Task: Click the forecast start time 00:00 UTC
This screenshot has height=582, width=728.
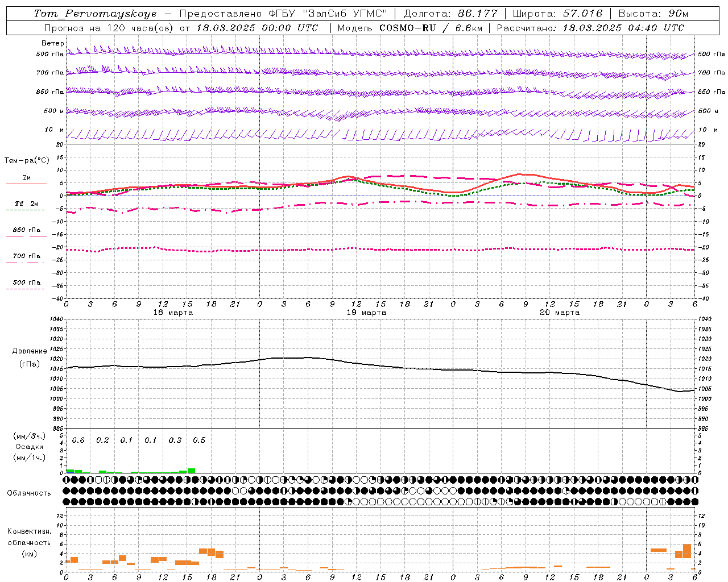Action: 290,28
